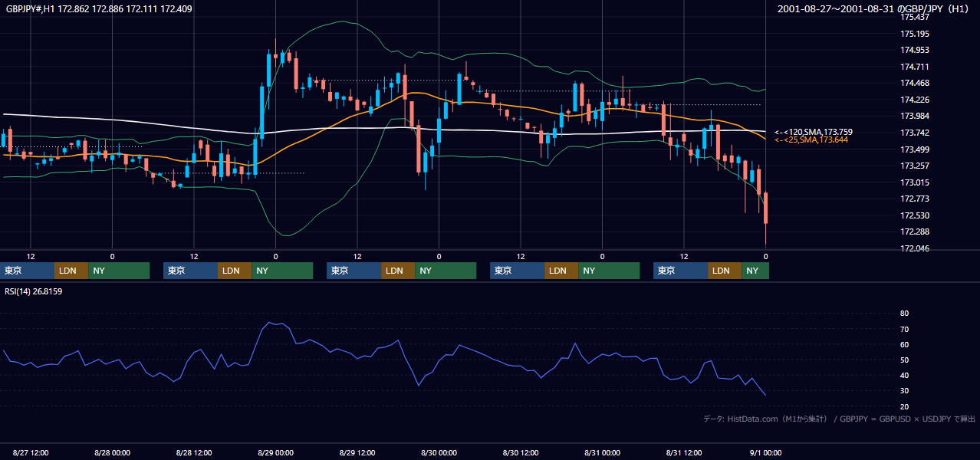Click the RSI(14) 26.8159 indicator label

pos(34,291)
